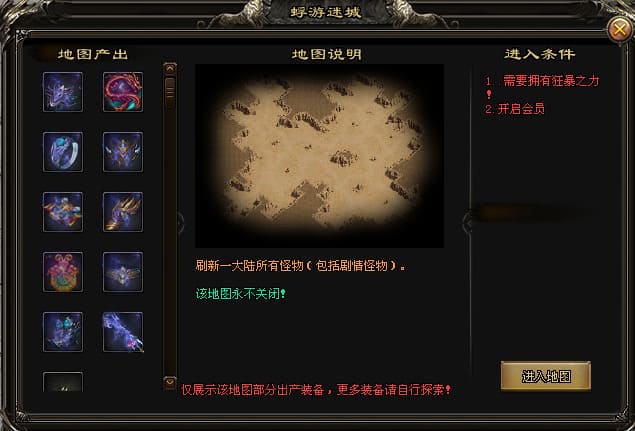Image resolution: width=635 pixels, height=431 pixels.
Task: Click the loot list scroll-down arrow
Action: (x=170, y=382)
